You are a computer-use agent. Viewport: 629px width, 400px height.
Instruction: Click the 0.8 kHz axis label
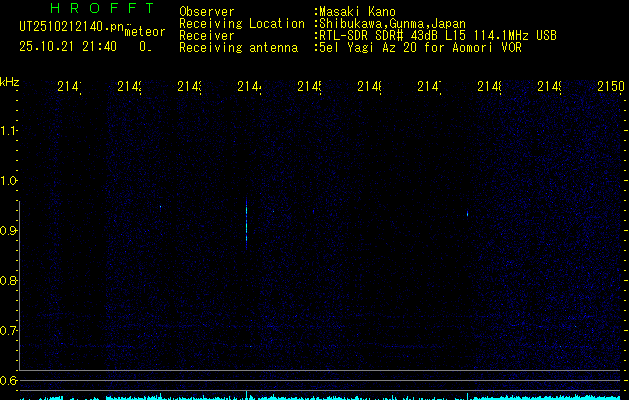[x=8, y=280]
